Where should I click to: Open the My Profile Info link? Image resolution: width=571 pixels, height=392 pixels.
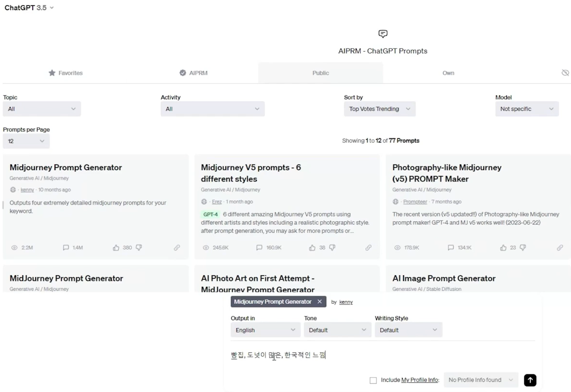419,380
